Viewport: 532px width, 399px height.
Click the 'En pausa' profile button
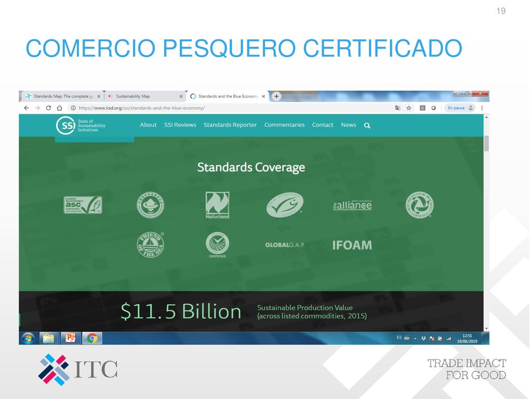[460, 108]
